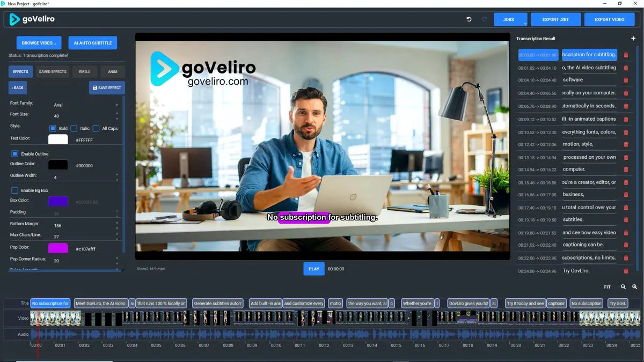Delete the 'and see how easy video' row
The image size is (644, 362).
626,233
